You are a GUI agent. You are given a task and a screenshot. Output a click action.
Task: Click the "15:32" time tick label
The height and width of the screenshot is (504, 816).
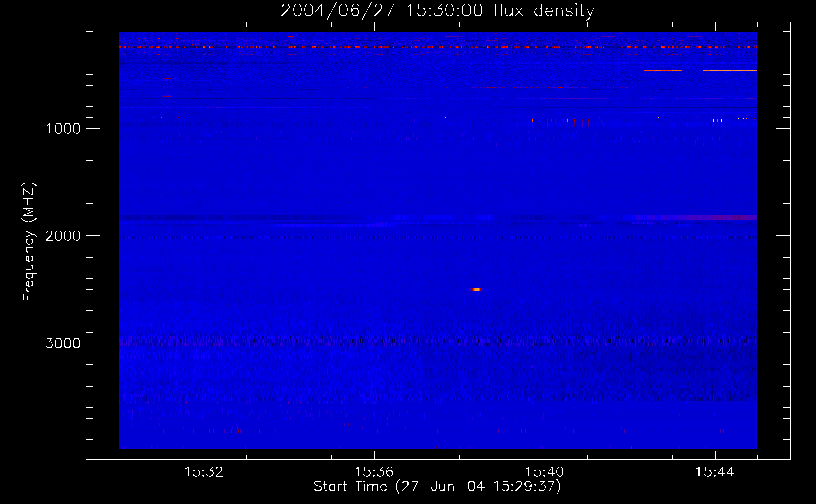point(204,472)
